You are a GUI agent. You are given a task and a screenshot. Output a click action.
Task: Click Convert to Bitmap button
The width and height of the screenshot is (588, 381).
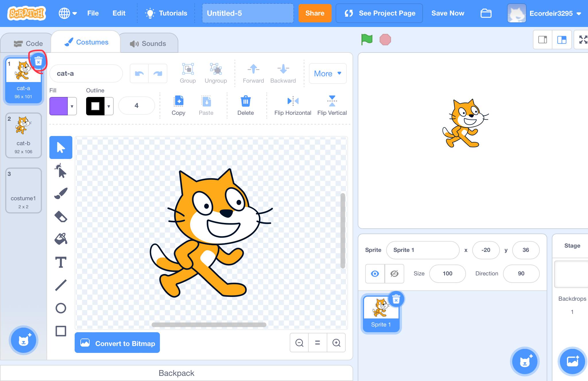coord(117,343)
